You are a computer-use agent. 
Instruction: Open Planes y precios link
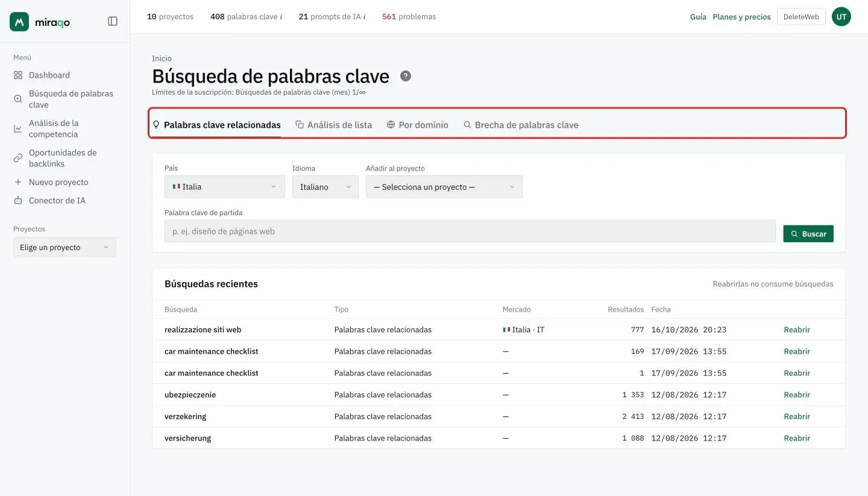tap(741, 17)
